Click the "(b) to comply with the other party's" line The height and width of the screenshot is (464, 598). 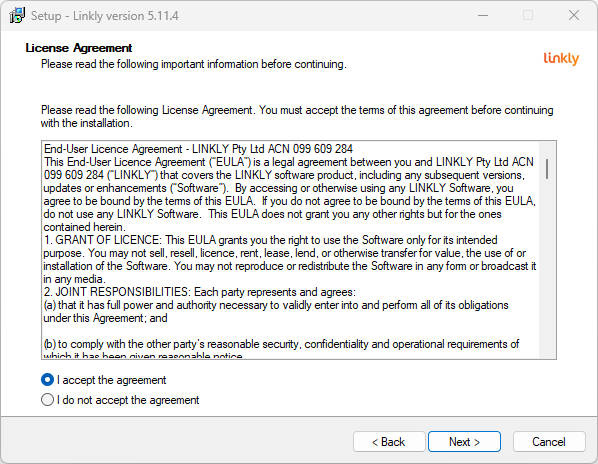click(x=281, y=344)
